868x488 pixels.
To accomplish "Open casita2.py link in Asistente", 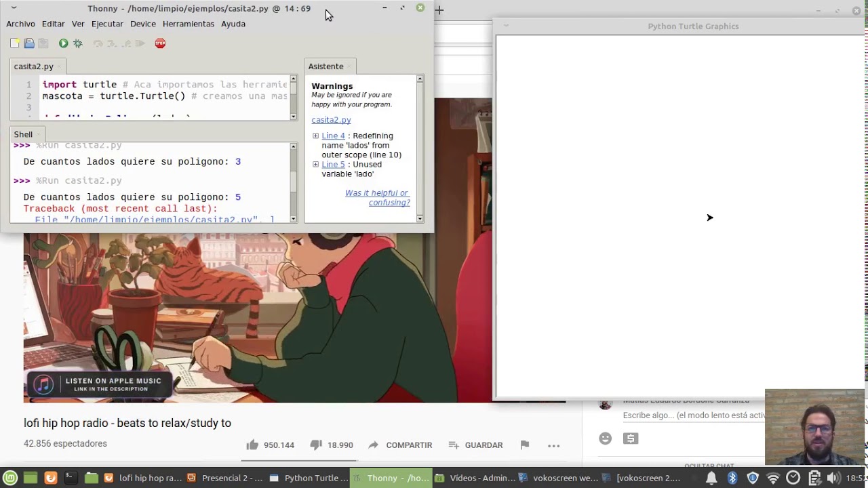I will coord(331,120).
